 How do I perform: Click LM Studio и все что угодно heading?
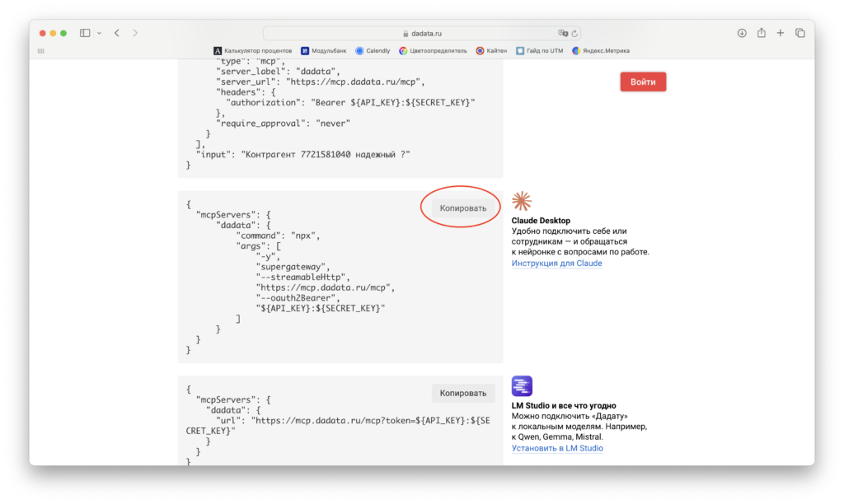pyautogui.click(x=564, y=405)
